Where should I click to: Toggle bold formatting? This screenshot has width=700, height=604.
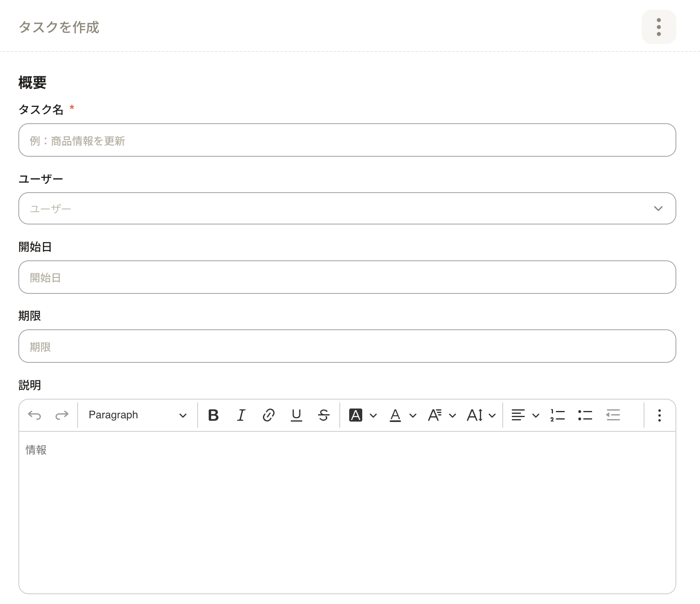tap(213, 415)
